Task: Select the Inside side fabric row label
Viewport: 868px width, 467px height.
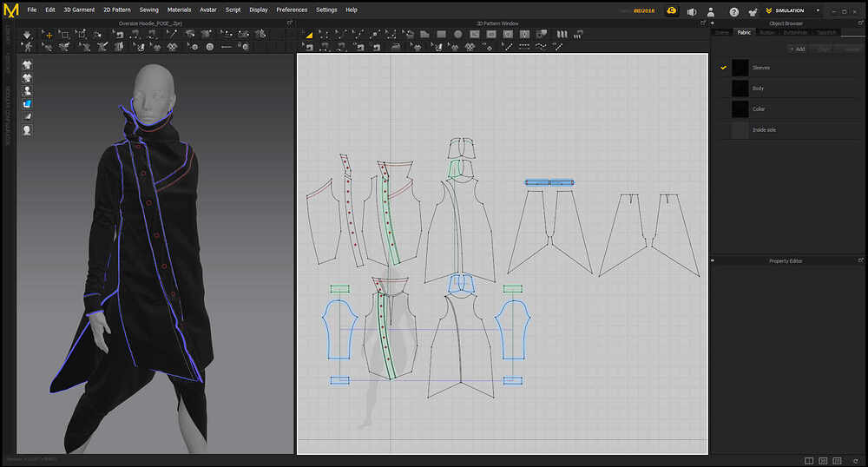Action: tap(764, 130)
